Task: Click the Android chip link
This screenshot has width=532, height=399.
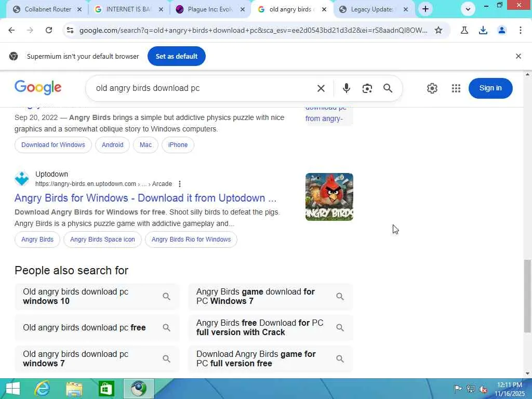Action: click(x=112, y=145)
